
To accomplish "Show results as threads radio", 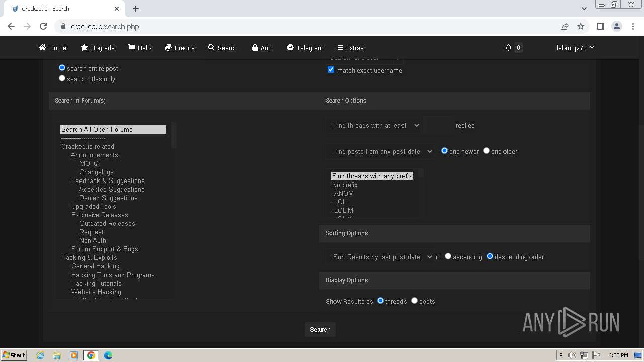I will (380, 301).
